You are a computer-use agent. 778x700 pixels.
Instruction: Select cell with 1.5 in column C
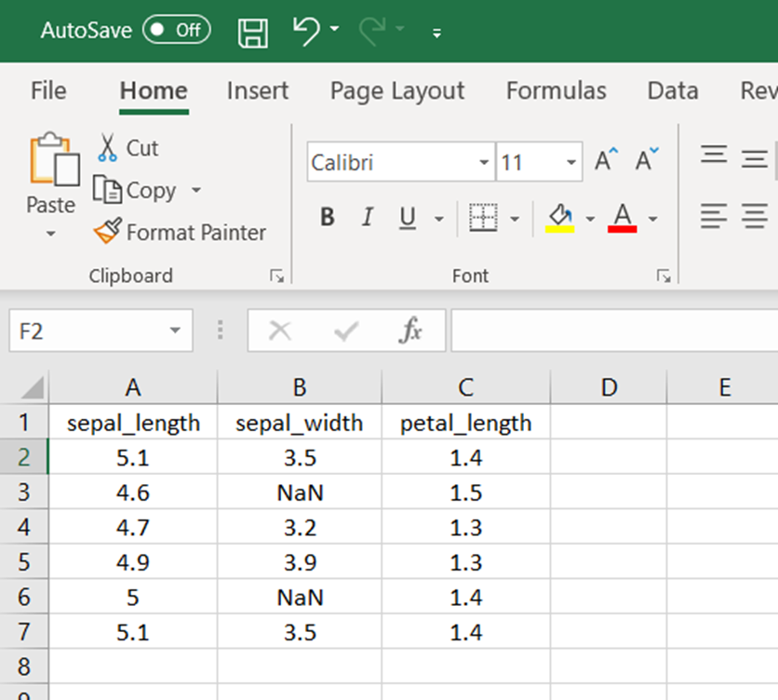pos(466,492)
